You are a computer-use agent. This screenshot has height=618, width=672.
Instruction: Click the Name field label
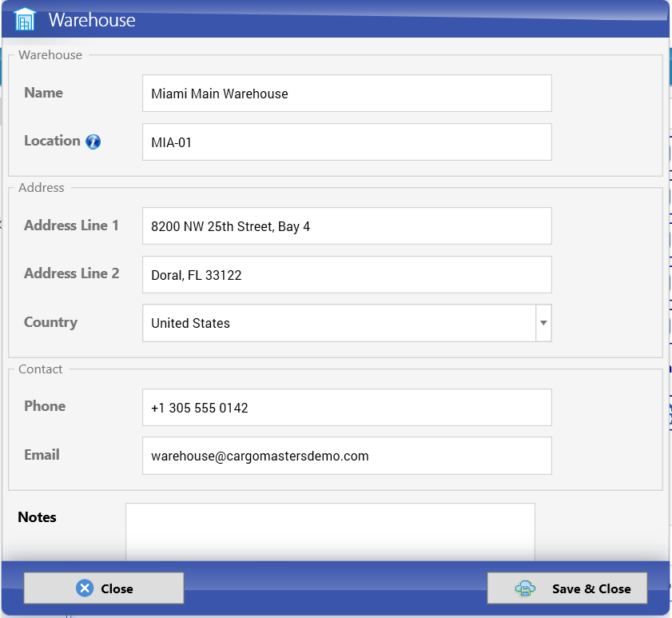point(43,93)
